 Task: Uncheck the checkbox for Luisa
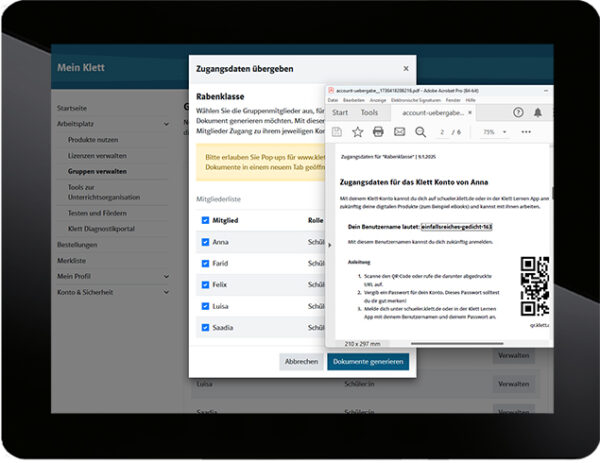click(x=205, y=306)
